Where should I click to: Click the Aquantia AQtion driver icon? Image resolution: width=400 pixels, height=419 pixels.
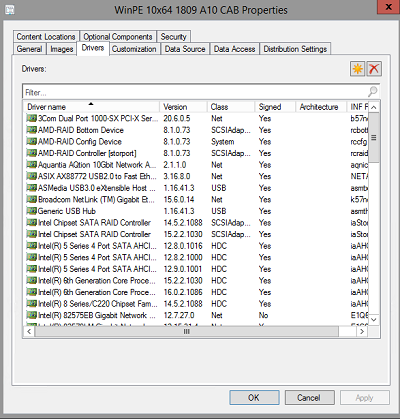[31, 165]
